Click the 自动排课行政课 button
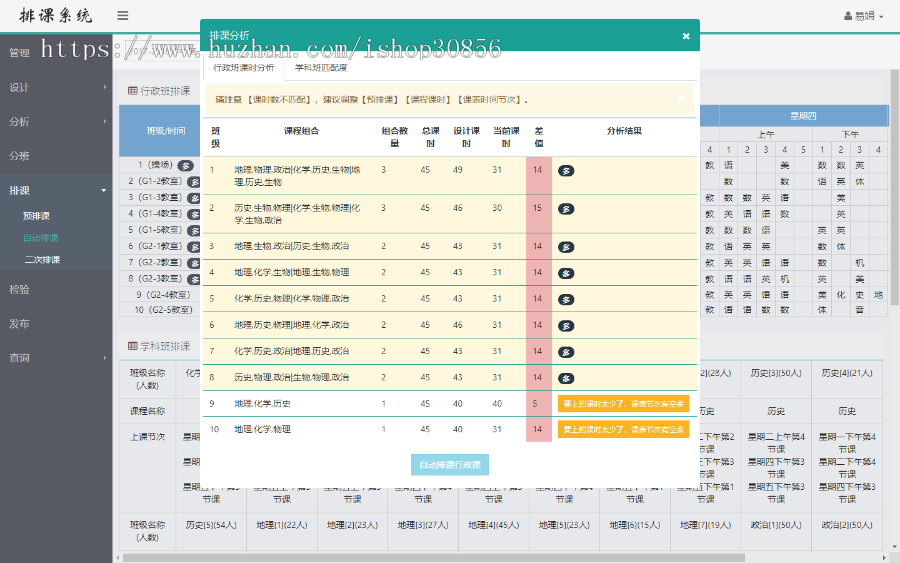 coord(449,465)
